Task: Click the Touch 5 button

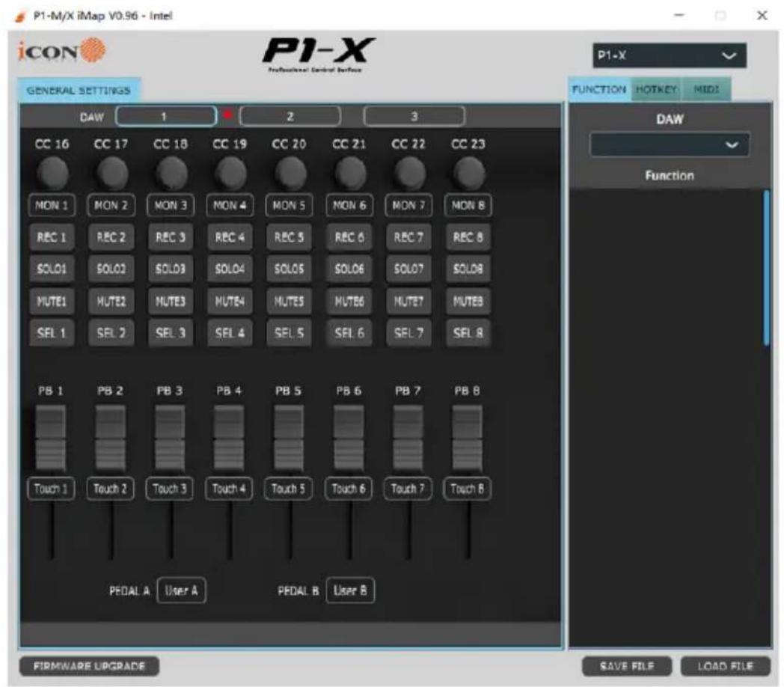Action: point(289,489)
